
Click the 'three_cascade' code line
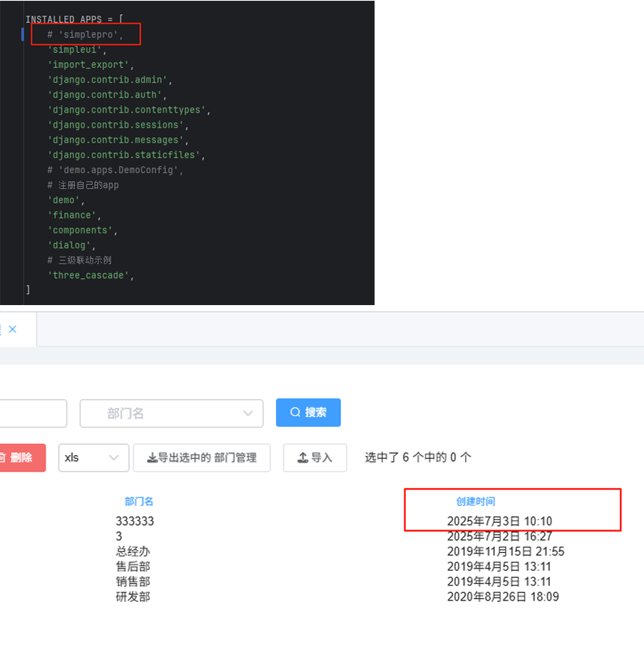tap(91, 275)
